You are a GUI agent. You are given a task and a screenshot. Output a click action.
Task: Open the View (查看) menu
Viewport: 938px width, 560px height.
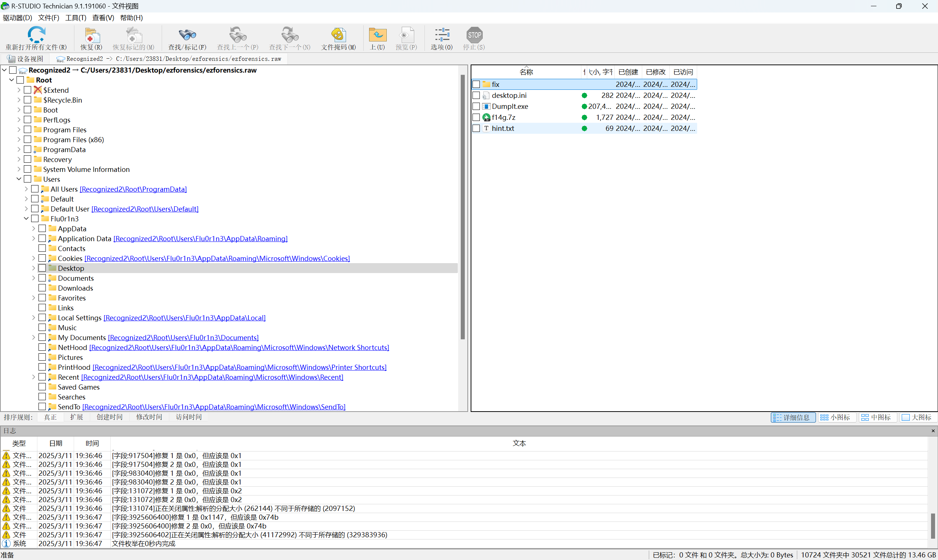(x=103, y=18)
